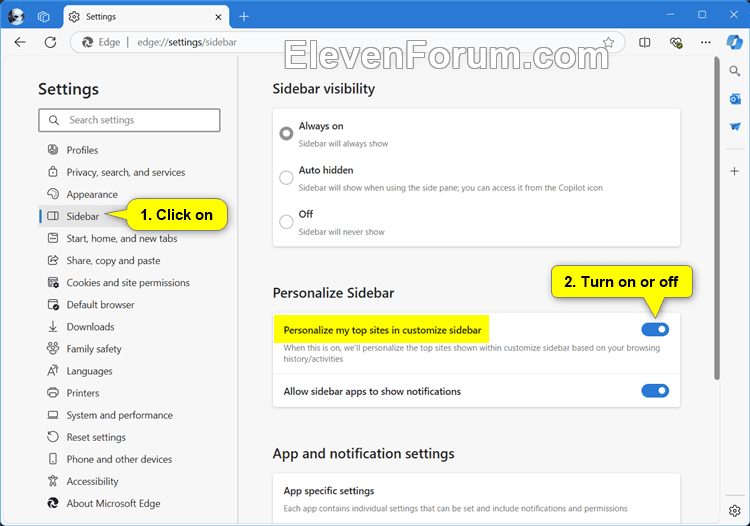This screenshot has width=750, height=526.
Task: Close the Settings tab
Action: pyautogui.click(x=218, y=17)
